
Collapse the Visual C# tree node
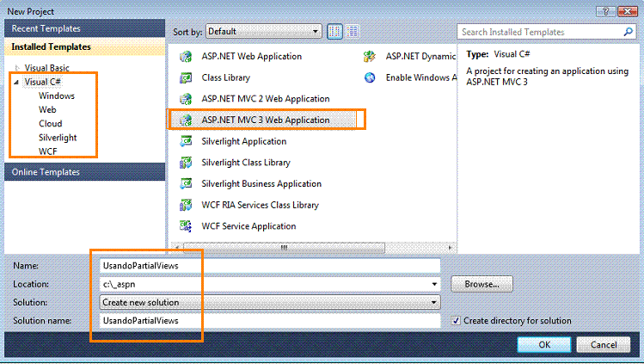pyautogui.click(x=16, y=82)
